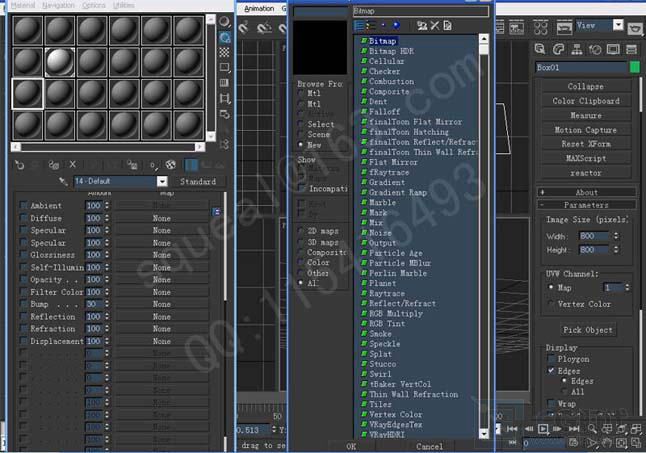This screenshot has width=646, height=453.
Task: Open the Create command panel tab icon
Action: (540, 49)
